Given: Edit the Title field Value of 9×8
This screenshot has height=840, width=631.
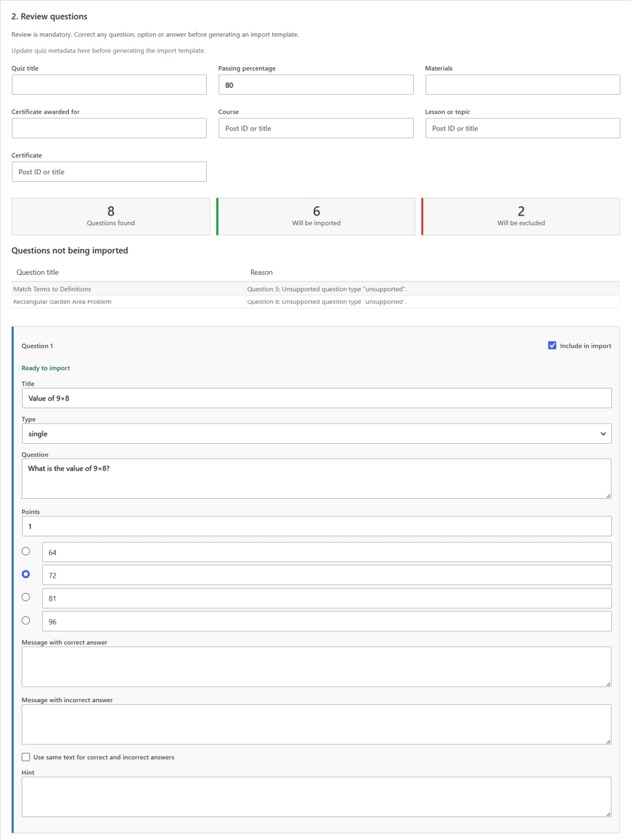Looking at the screenshot, I should 317,398.
